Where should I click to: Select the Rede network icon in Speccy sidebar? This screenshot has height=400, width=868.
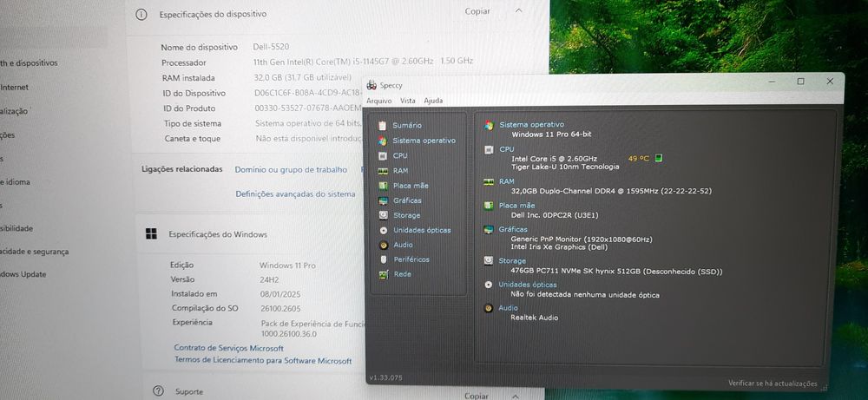[383, 274]
